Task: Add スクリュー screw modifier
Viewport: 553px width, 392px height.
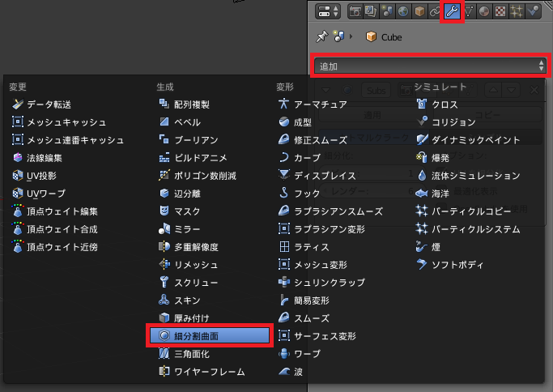Action: [x=189, y=283]
